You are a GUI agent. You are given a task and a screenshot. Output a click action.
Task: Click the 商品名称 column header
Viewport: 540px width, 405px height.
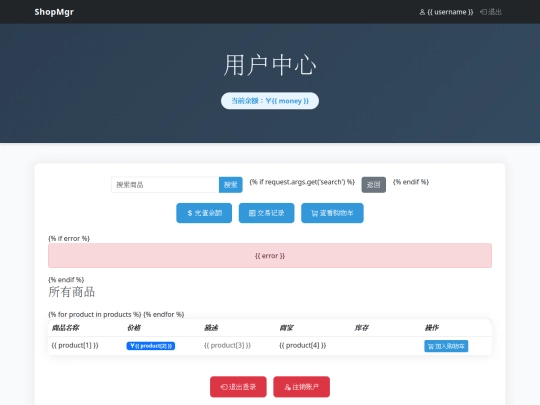pyautogui.click(x=65, y=328)
